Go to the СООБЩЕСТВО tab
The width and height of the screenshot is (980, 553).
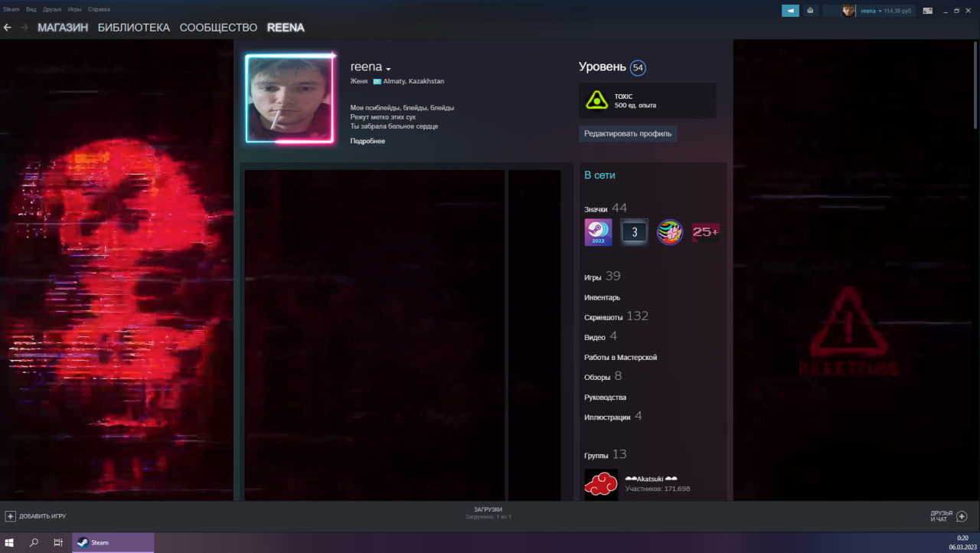(218, 28)
